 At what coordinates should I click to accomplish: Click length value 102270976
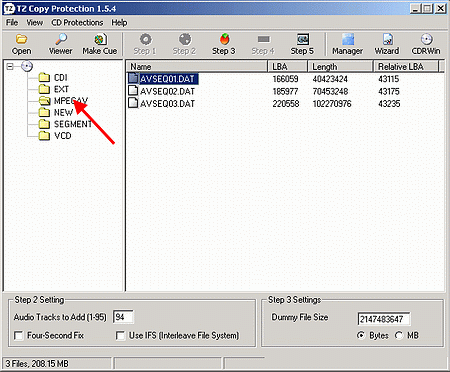tap(332, 104)
